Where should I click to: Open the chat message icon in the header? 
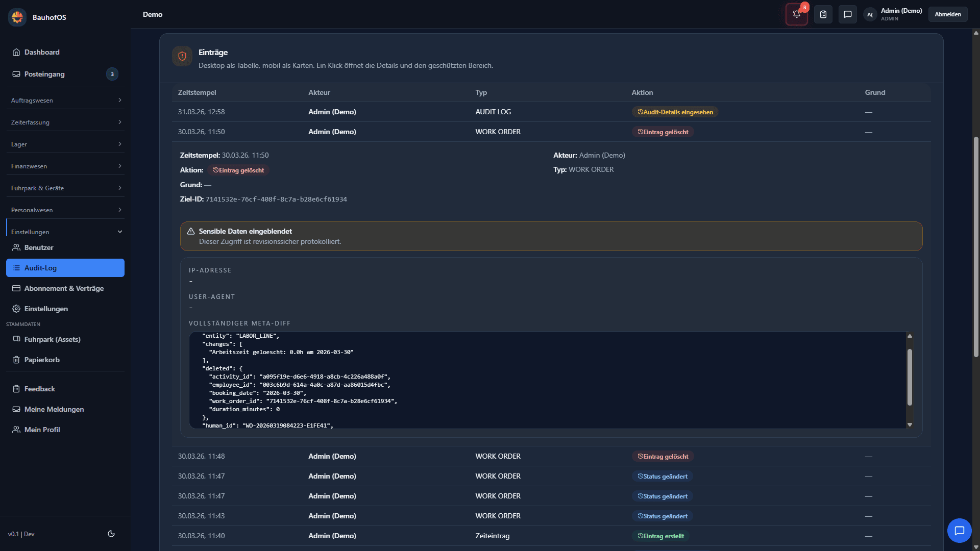point(847,14)
